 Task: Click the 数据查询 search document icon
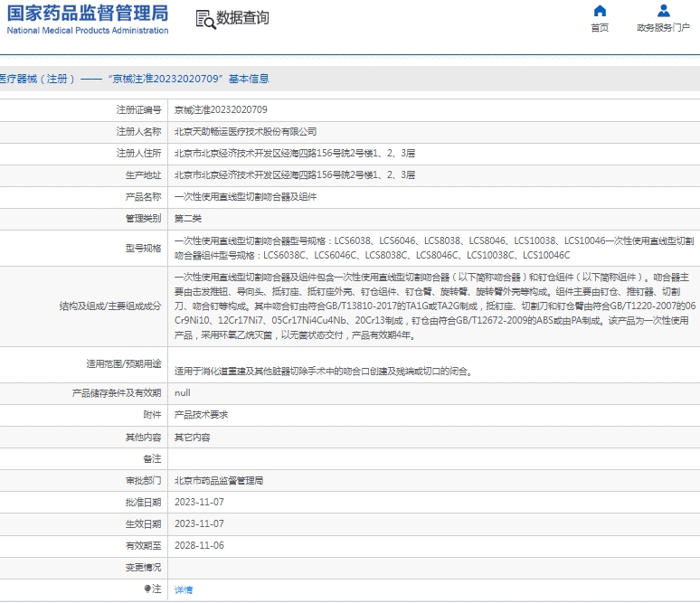[205, 19]
